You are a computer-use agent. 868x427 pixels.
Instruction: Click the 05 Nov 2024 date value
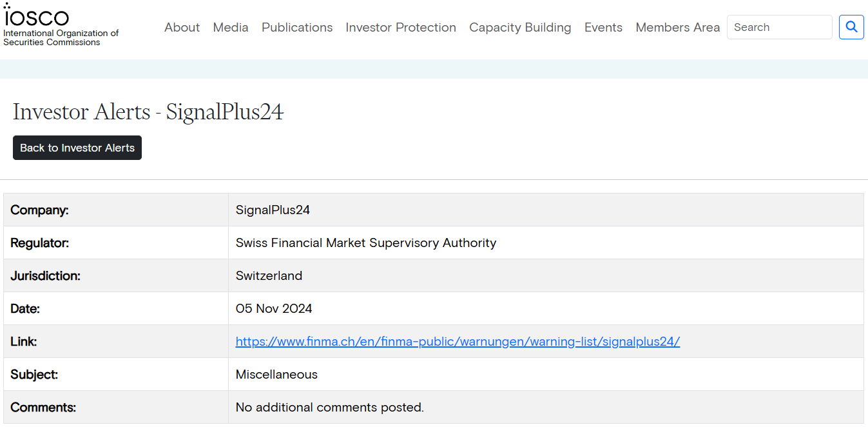tap(274, 309)
